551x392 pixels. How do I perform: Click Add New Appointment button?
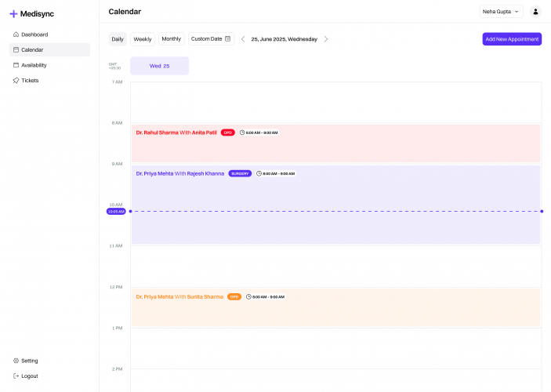(512, 39)
